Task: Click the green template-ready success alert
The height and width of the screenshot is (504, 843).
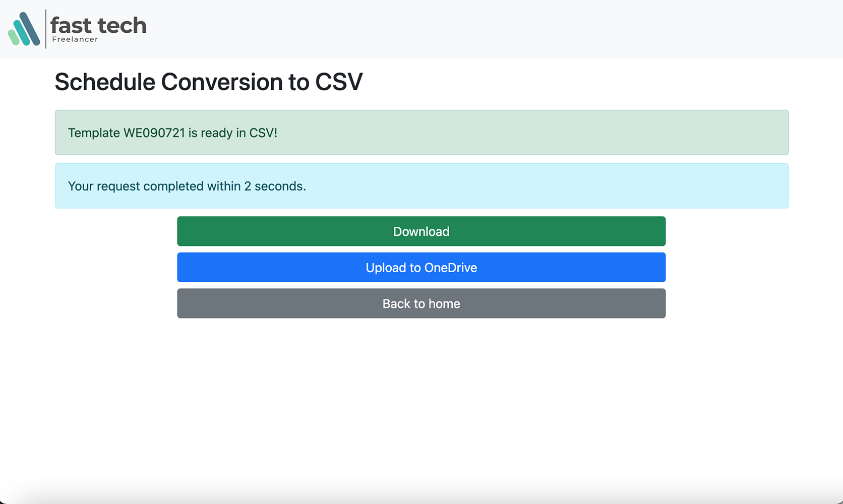Action: [x=504, y=133]
